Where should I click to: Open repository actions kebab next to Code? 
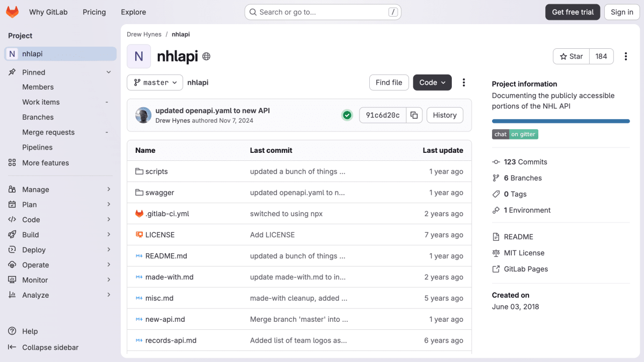point(464,83)
